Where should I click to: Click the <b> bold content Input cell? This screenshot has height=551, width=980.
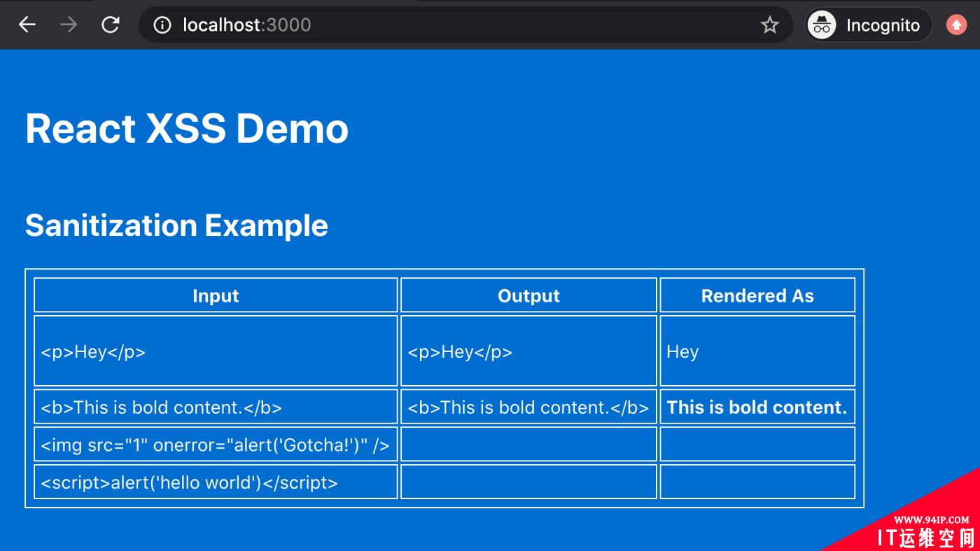pos(216,407)
